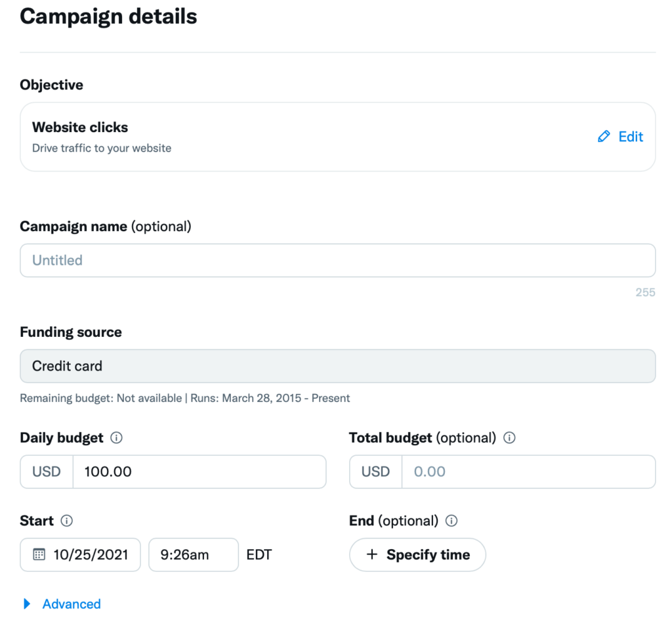Select the Credit card funding source field
This screenshot has height=618, width=672.
tap(337, 366)
